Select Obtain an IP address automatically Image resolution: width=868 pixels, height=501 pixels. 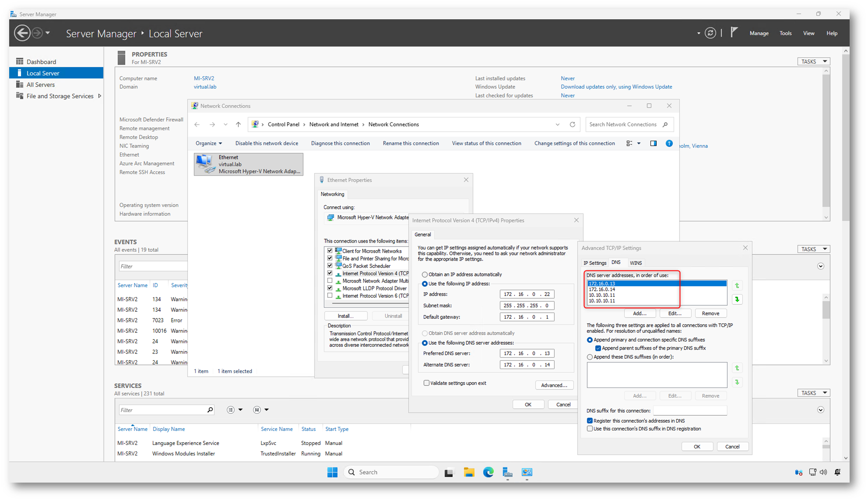click(424, 275)
